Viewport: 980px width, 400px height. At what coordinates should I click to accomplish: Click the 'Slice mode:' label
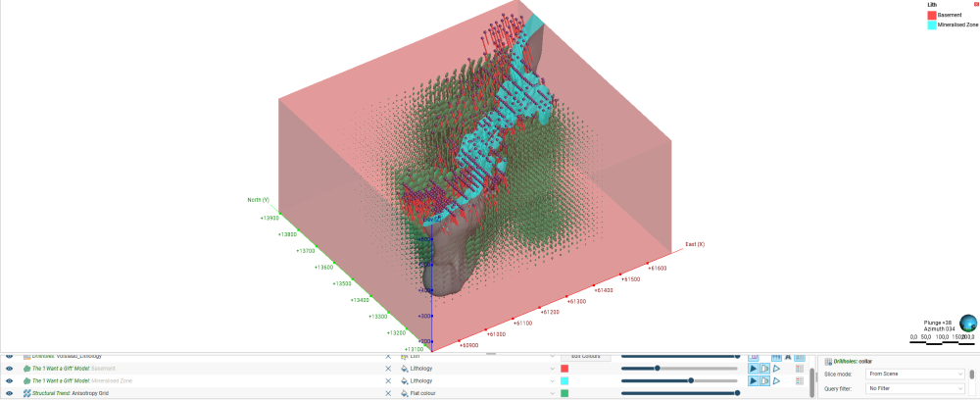(x=840, y=374)
